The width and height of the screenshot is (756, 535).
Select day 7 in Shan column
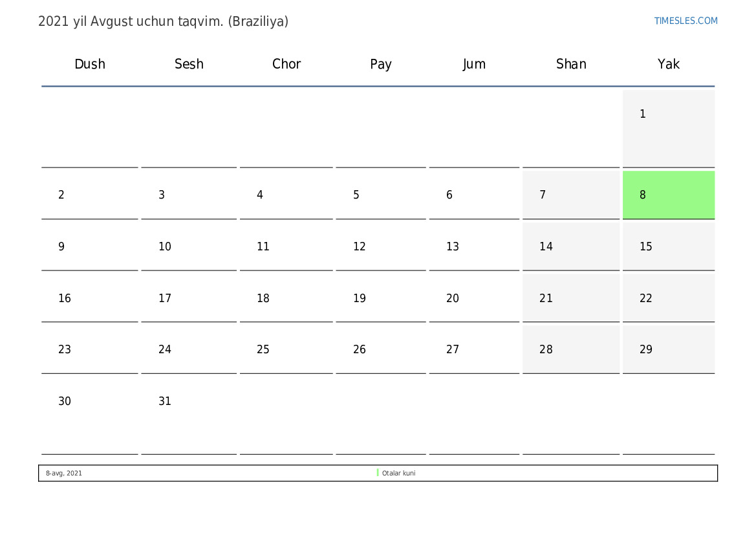571,195
